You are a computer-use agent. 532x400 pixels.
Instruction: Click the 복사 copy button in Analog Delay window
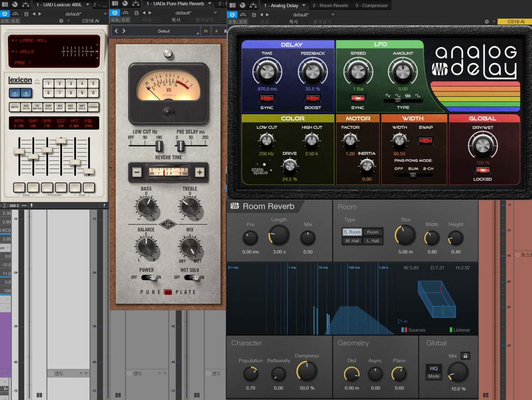pyautogui.click(x=293, y=21)
